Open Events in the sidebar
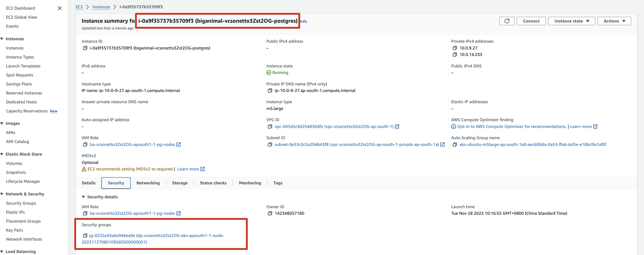Screen dimensions: 644x255 point(12,26)
